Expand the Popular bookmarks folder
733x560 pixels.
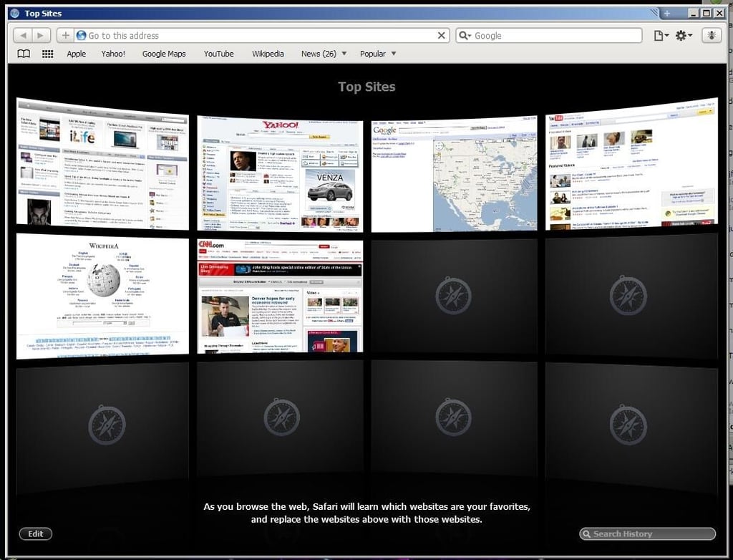(378, 54)
